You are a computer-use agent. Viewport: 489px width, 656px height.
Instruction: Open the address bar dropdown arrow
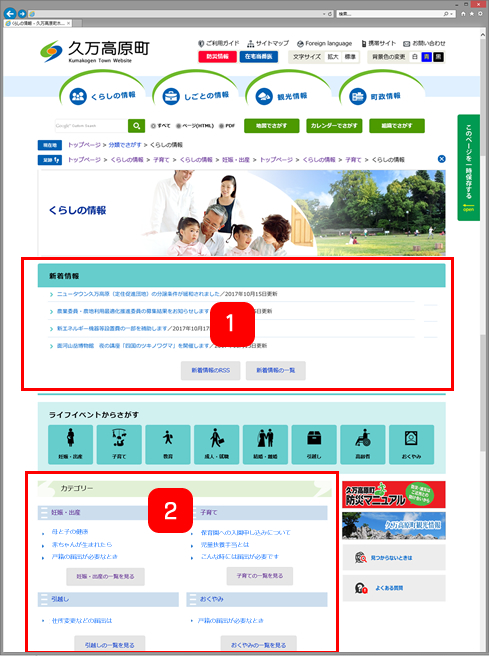pyautogui.click(x=324, y=14)
